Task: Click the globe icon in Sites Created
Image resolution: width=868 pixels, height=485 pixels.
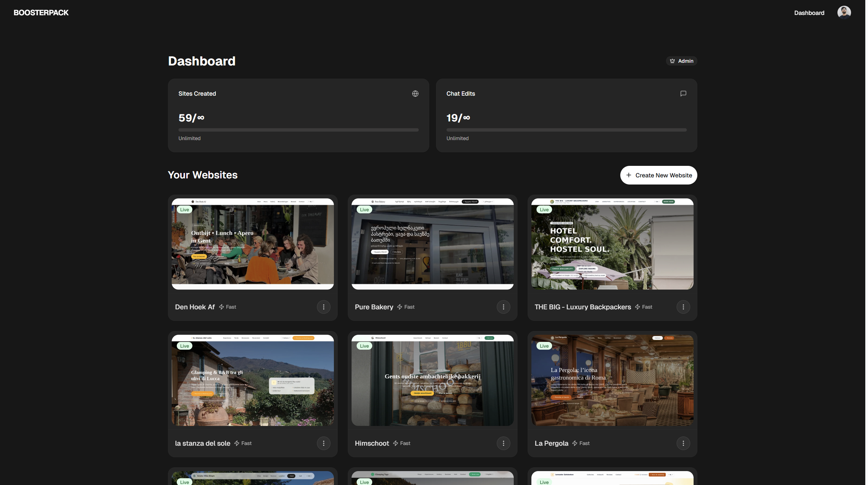Action: tap(415, 94)
